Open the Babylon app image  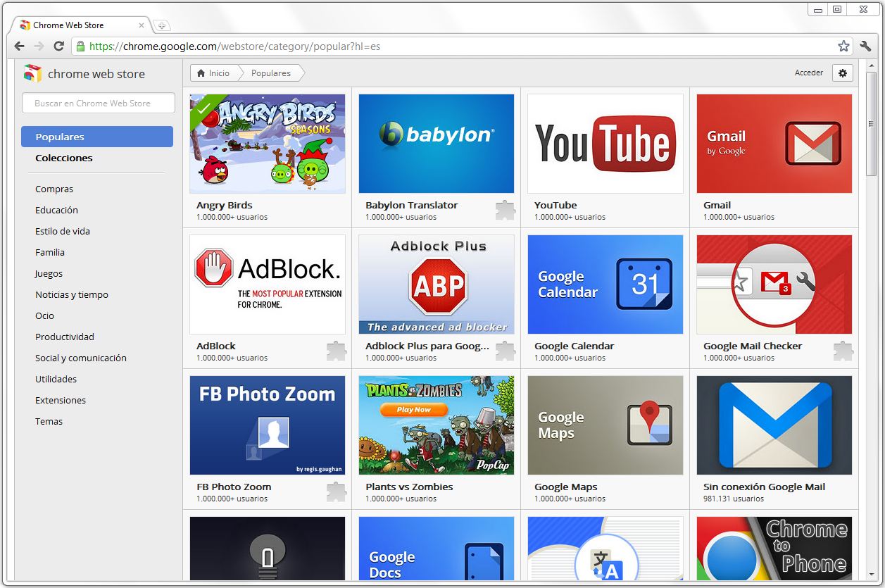click(437, 144)
